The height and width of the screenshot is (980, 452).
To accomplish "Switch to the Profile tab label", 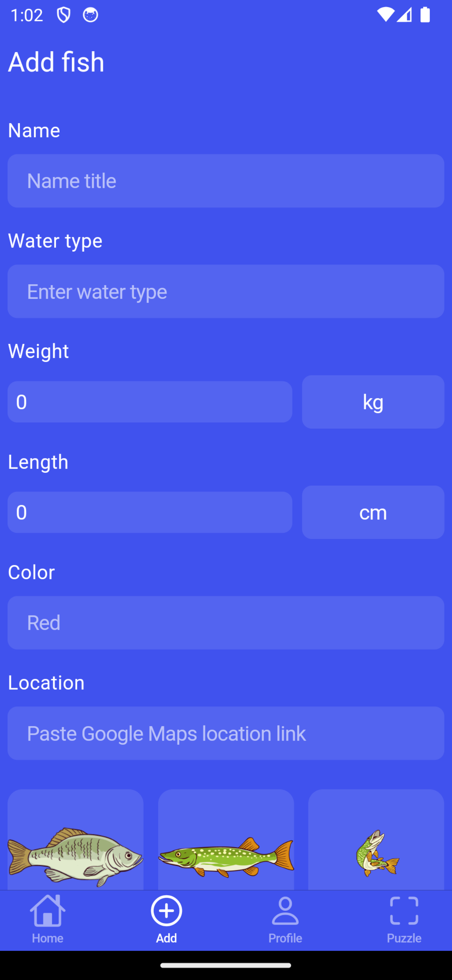I will 285,938.
